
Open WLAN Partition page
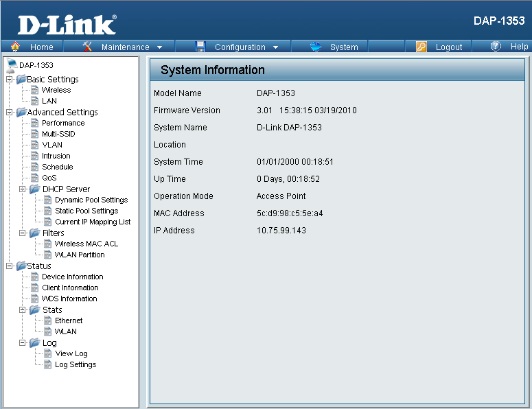coord(80,255)
